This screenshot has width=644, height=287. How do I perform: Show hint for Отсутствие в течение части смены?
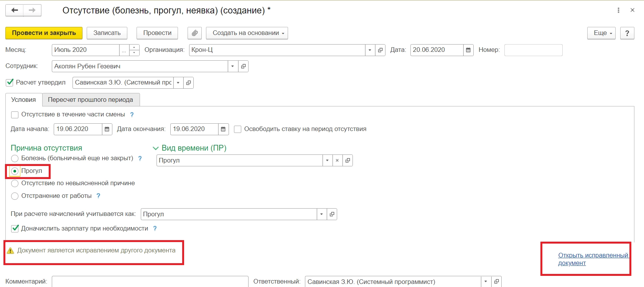tap(132, 114)
